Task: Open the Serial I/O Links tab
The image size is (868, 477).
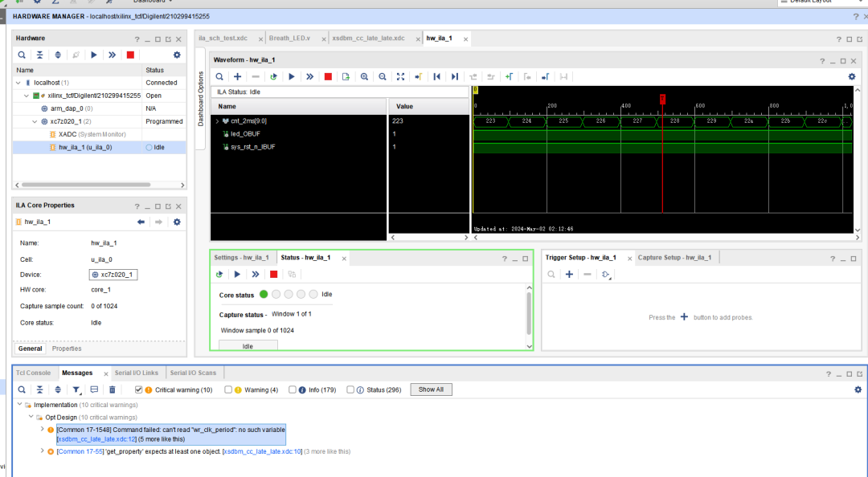Action: click(x=136, y=373)
